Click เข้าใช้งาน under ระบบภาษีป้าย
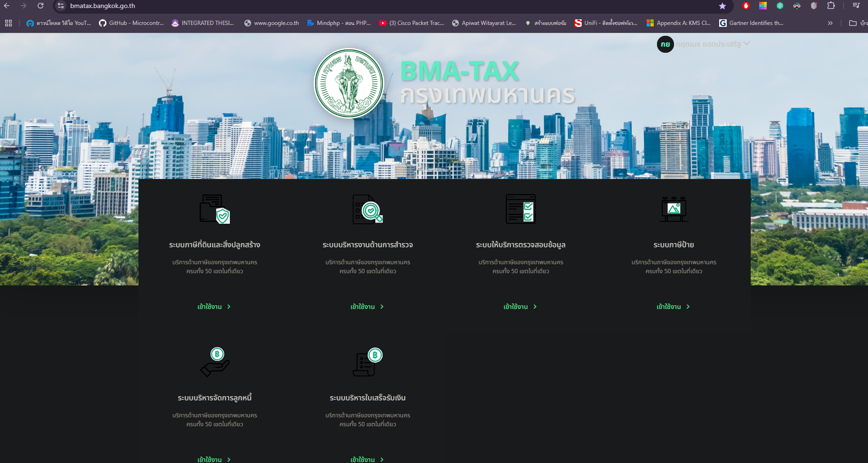This screenshot has height=463, width=868. pos(673,307)
